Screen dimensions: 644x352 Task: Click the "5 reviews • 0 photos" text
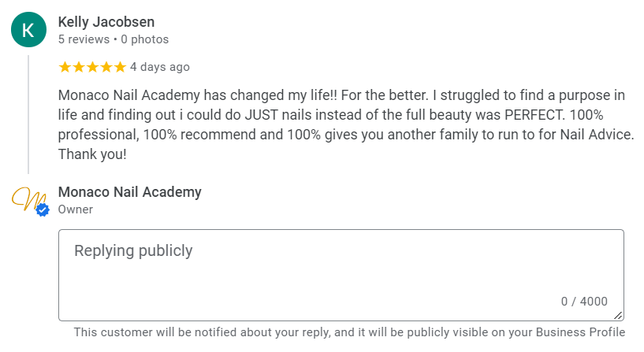click(114, 39)
